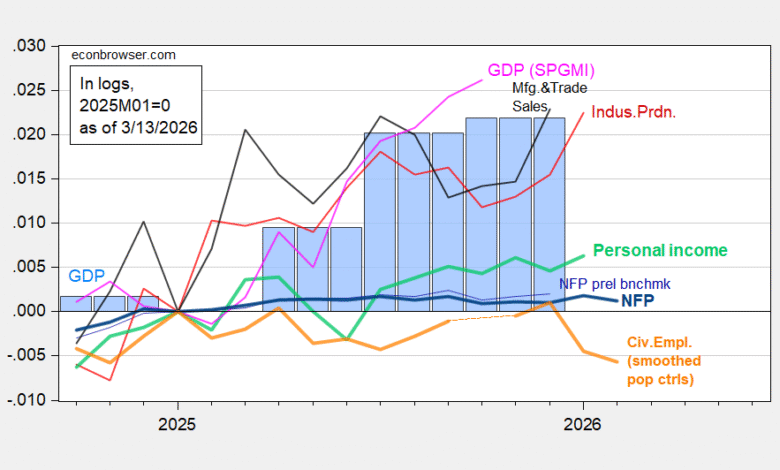Click the light blue GDP label

(x=84, y=275)
